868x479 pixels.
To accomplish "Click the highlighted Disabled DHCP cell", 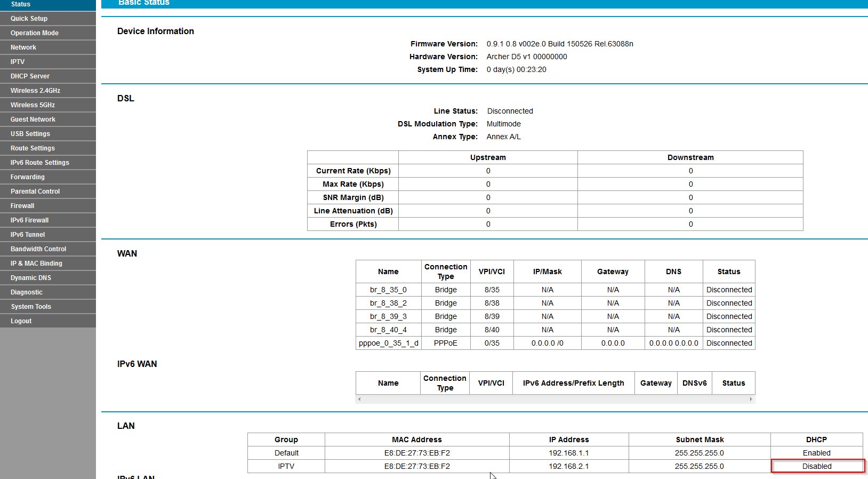I will [x=817, y=466].
